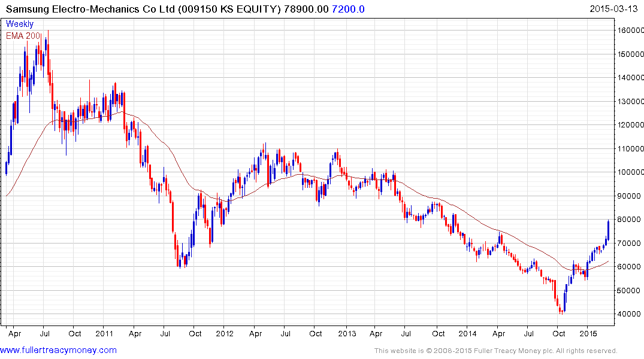Click the 2012 year label on time axis

[x=225, y=333]
